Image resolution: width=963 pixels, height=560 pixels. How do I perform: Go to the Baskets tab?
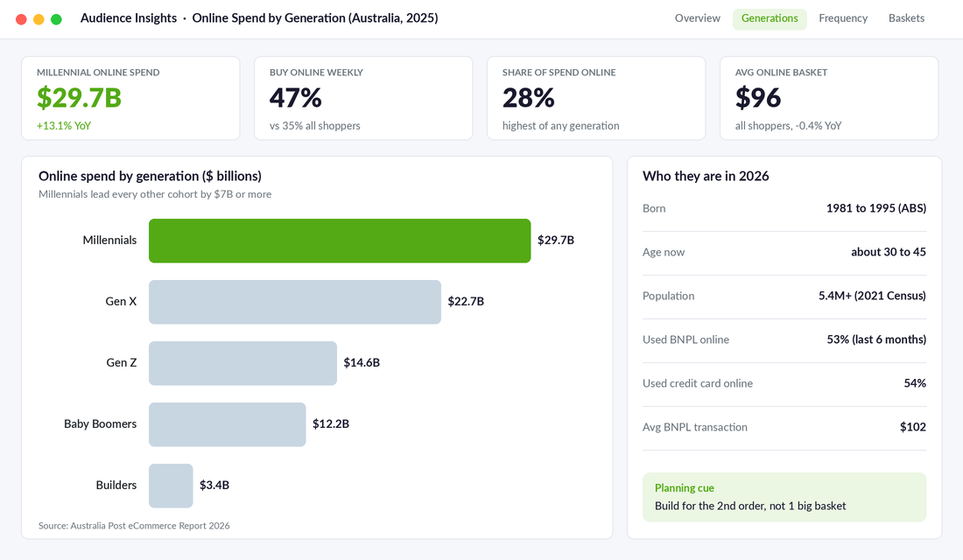(x=906, y=18)
